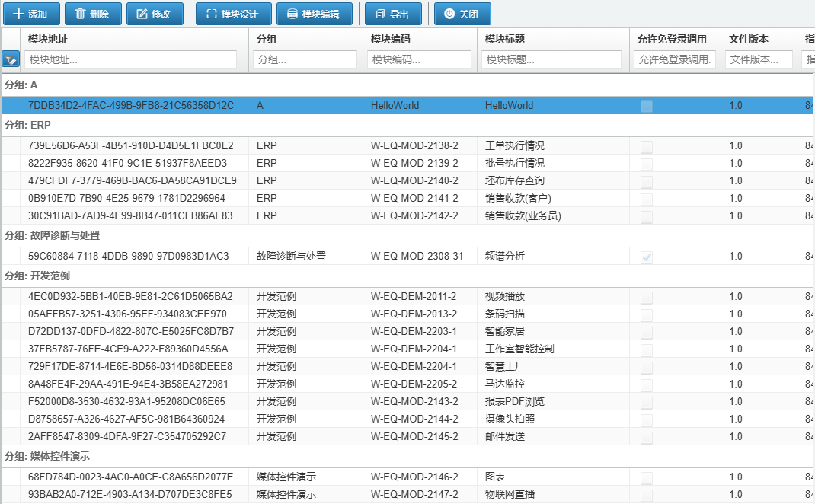This screenshot has width=815, height=504.
Task: Click the 坯布库存查询 title cell
Action: (x=515, y=181)
